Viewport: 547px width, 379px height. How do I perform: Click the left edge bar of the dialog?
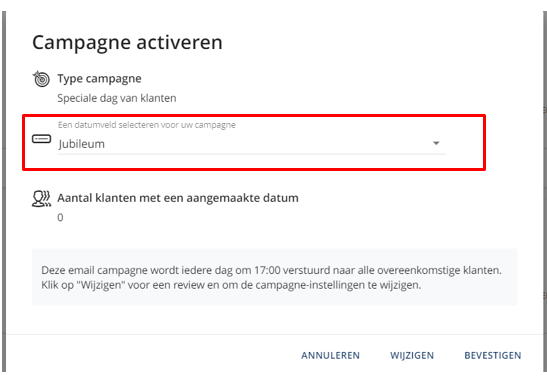pyautogui.click(x=4, y=191)
